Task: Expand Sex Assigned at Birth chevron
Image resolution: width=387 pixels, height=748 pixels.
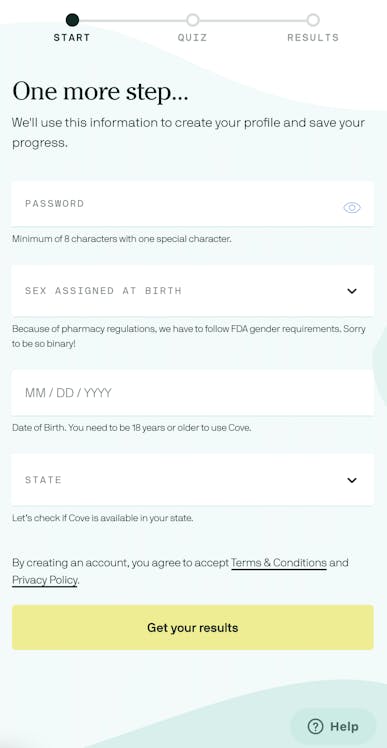Action: 352,291
